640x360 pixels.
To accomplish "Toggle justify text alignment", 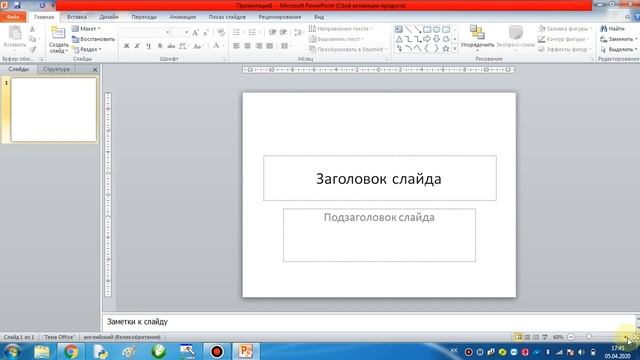I will click(270, 46).
